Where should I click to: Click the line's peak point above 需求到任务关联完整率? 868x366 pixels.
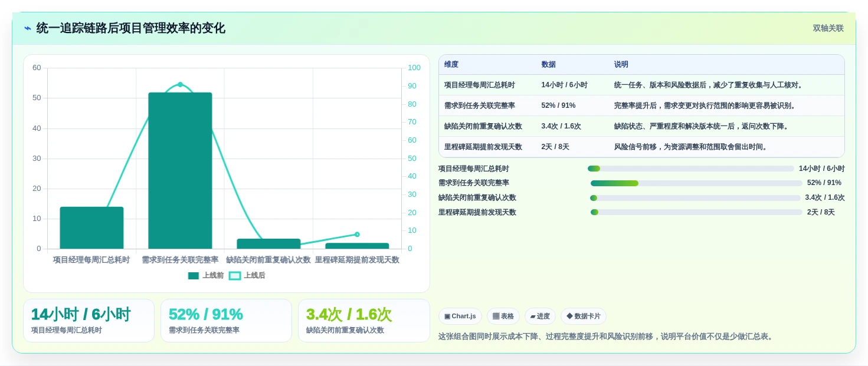(180, 84)
